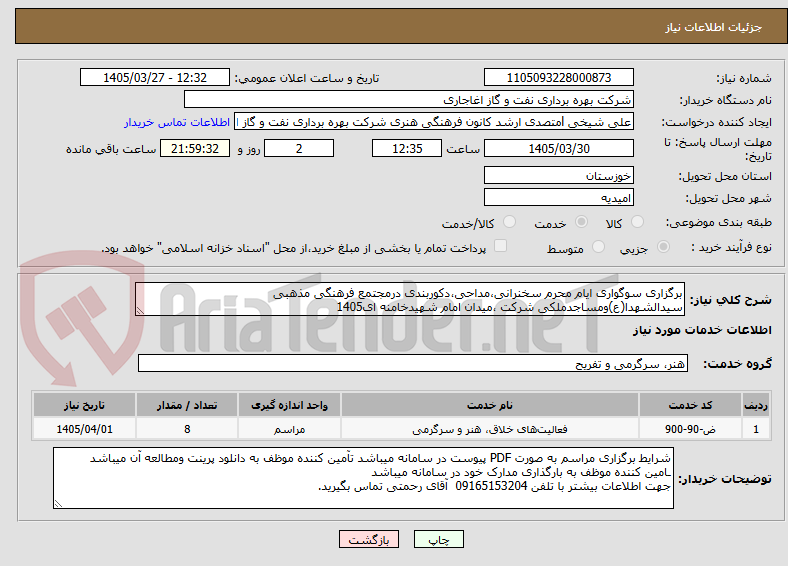The width and height of the screenshot is (788, 566).
Task: Select the خدمت radio button
Action: tap(581, 222)
